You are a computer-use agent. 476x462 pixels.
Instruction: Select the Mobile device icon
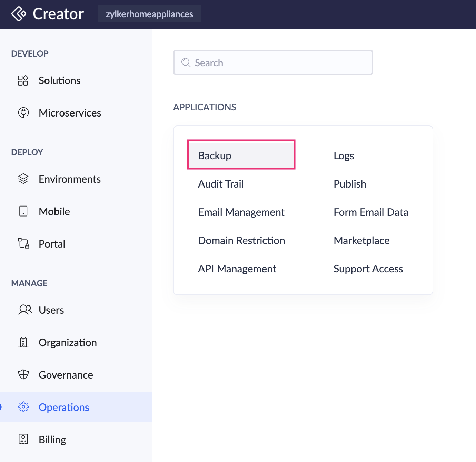(23, 211)
